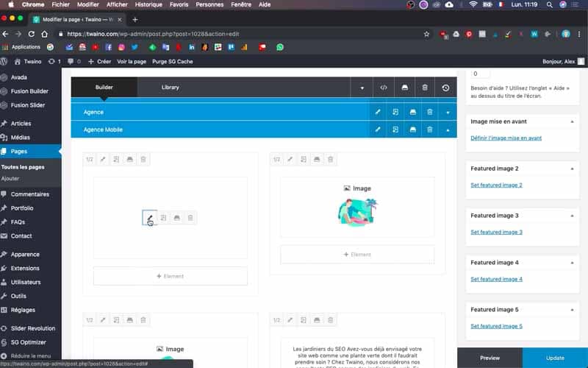This screenshot has height=368, width=588.
Task: Save the Agence container to library
Action: click(412, 112)
